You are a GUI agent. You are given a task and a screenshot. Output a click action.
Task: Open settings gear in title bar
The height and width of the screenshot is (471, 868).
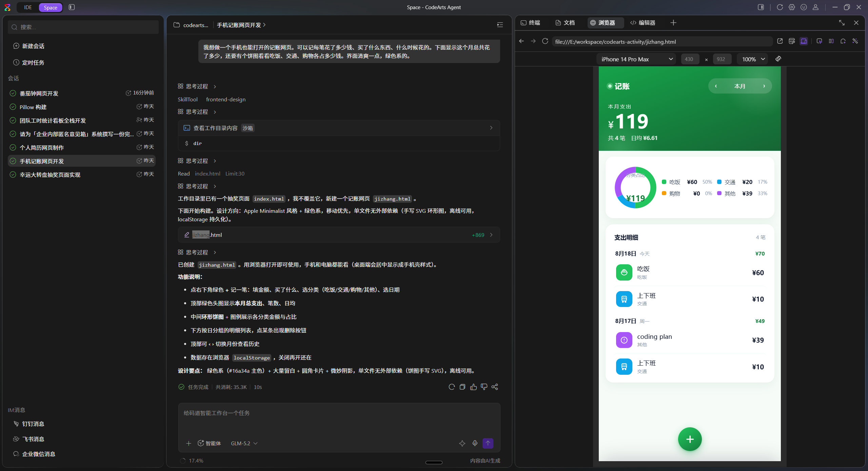(x=792, y=7)
